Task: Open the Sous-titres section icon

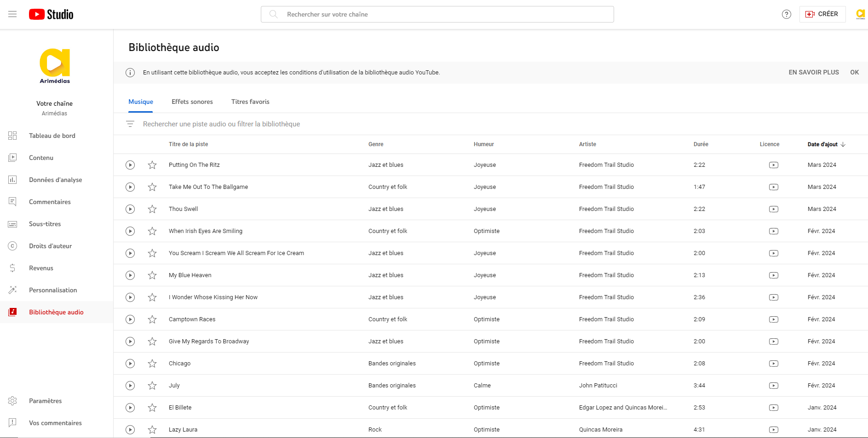Action: click(12, 224)
